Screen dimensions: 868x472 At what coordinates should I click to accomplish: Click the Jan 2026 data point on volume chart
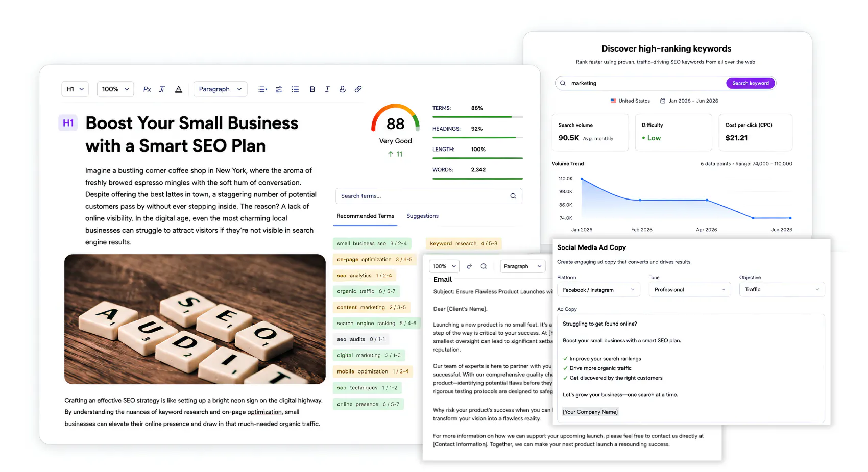coord(582,179)
